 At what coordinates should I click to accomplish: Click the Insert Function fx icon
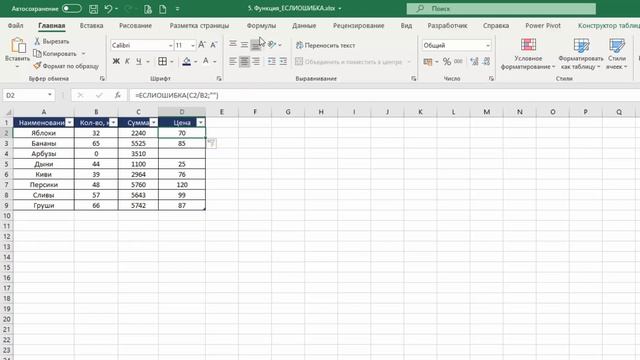pyautogui.click(x=118, y=95)
